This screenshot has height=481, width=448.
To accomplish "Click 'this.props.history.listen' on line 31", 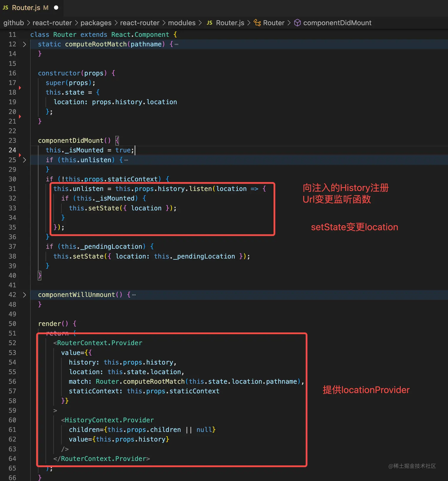I will [x=164, y=189].
